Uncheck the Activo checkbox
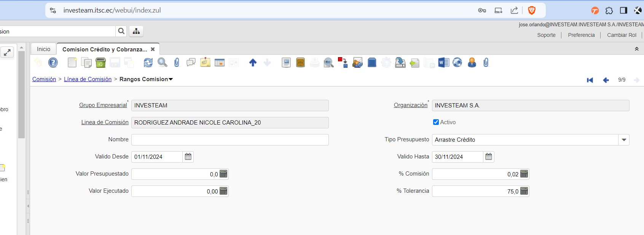Image resolution: width=644 pixels, height=235 pixels. [436, 122]
